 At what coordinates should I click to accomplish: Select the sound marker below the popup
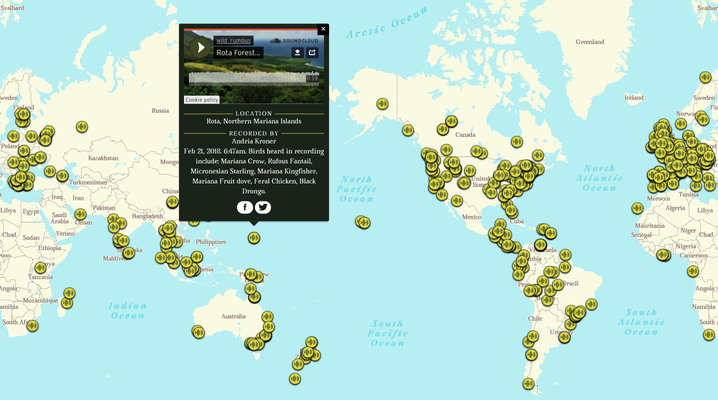pos(254,238)
